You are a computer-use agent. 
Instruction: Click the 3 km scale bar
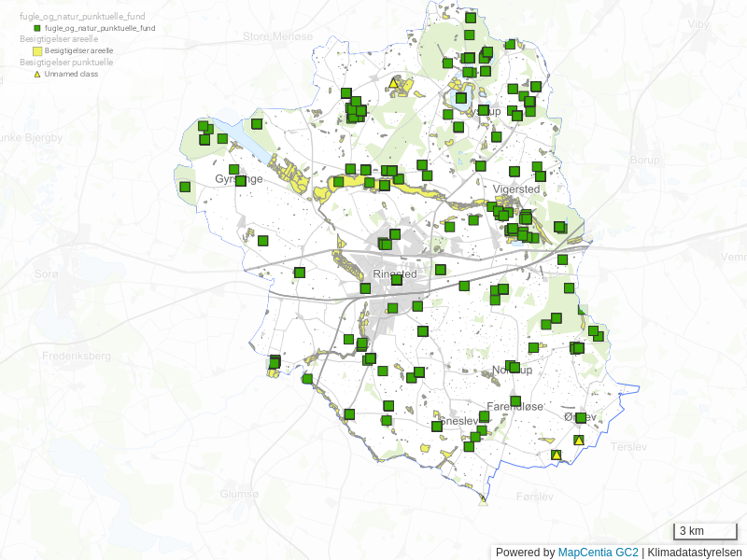click(x=705, y=532)
